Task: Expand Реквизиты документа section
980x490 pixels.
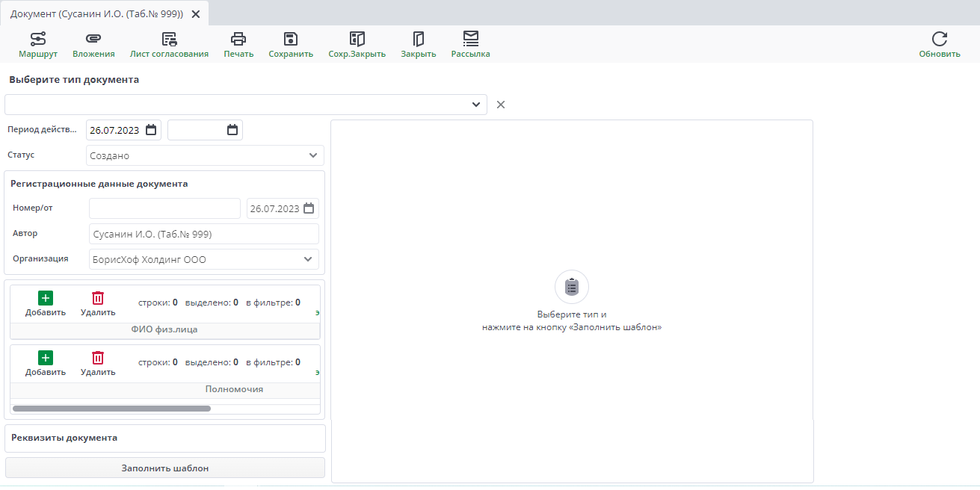Action: click(165, 438)
